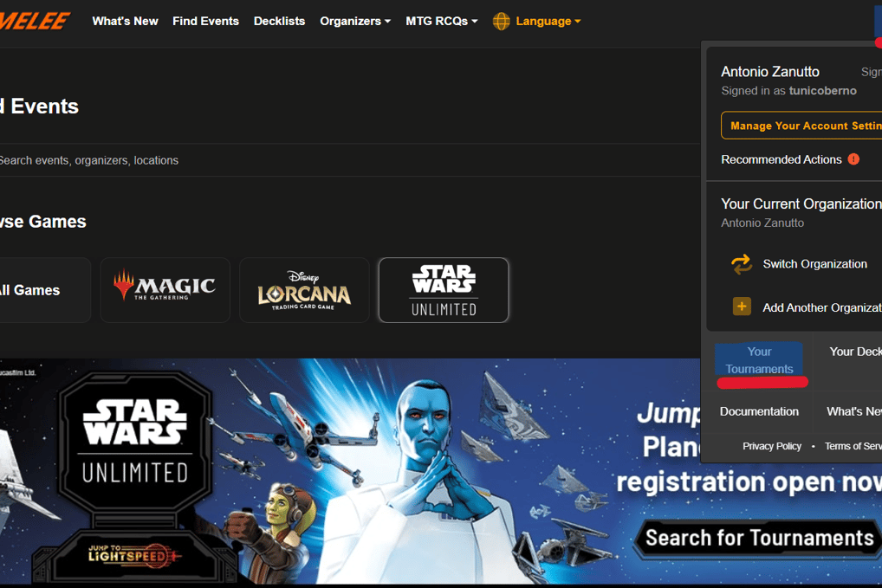
Task: Open Documentation from account panel
Action: click(x=759, y=411)
